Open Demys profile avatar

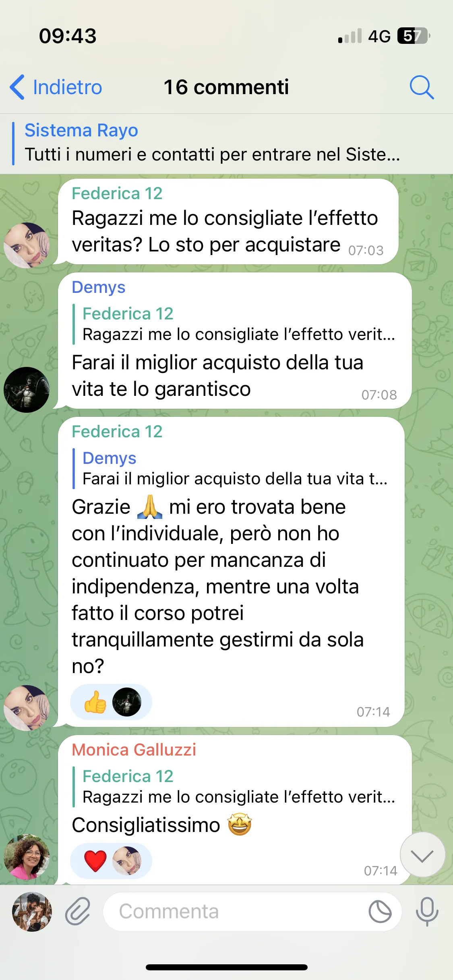[27, 390]
